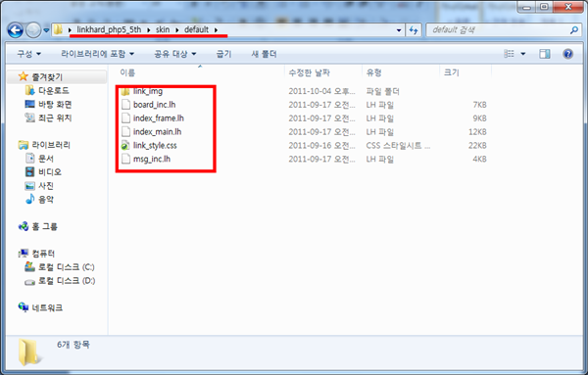Screen dimensions: 588x375
Task: Open the view options dropdown arrow
Action: (522, 54)
